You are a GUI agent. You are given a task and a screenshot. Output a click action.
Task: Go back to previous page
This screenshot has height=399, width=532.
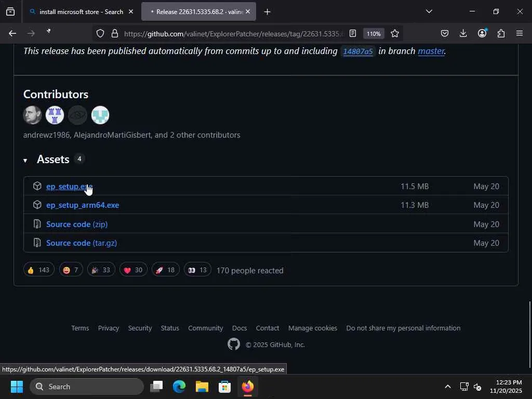[12, 33]
